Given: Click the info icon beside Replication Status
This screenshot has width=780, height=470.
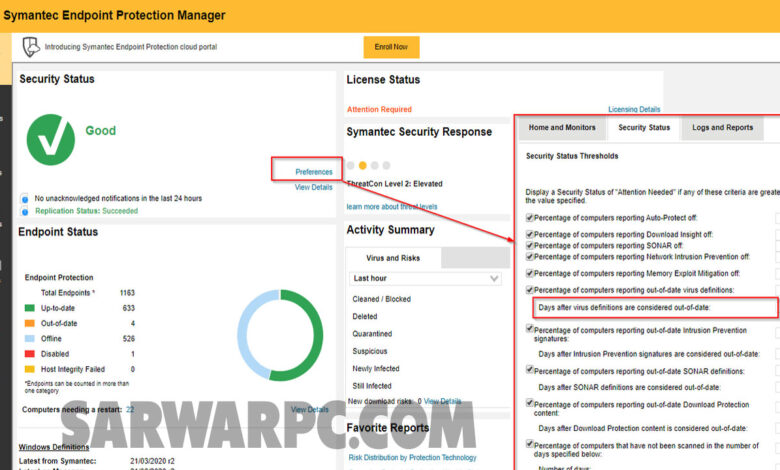Looking at the screenshot, I should click(x=24, y=211).
